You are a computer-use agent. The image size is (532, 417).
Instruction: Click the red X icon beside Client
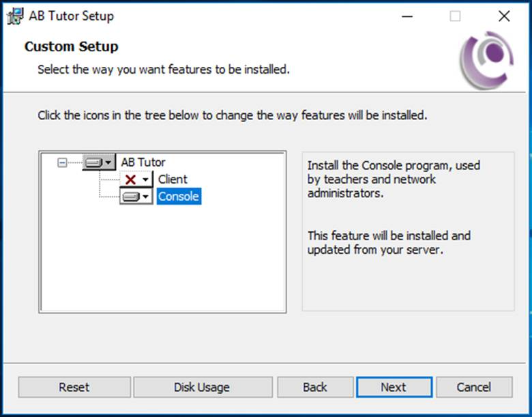[131, 179]
